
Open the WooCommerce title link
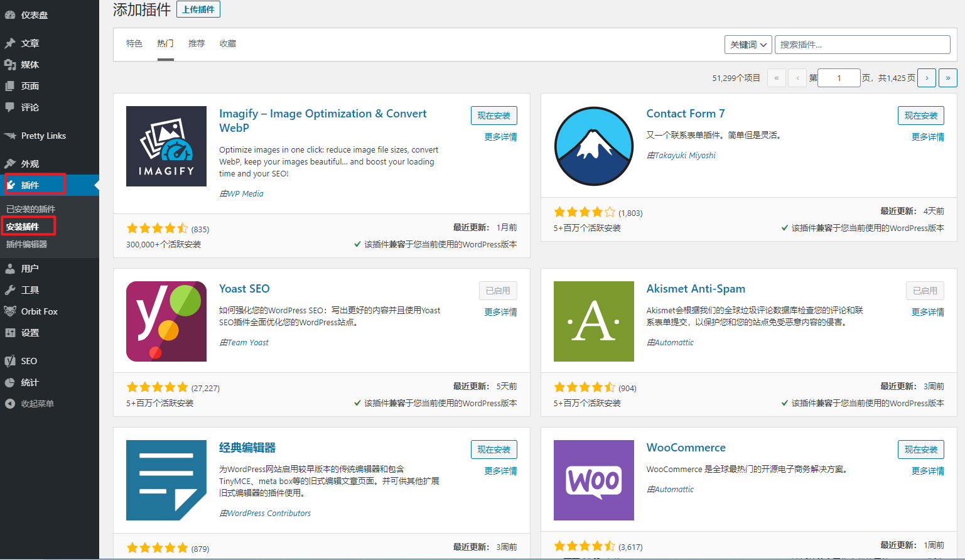(x=686, y=448)
